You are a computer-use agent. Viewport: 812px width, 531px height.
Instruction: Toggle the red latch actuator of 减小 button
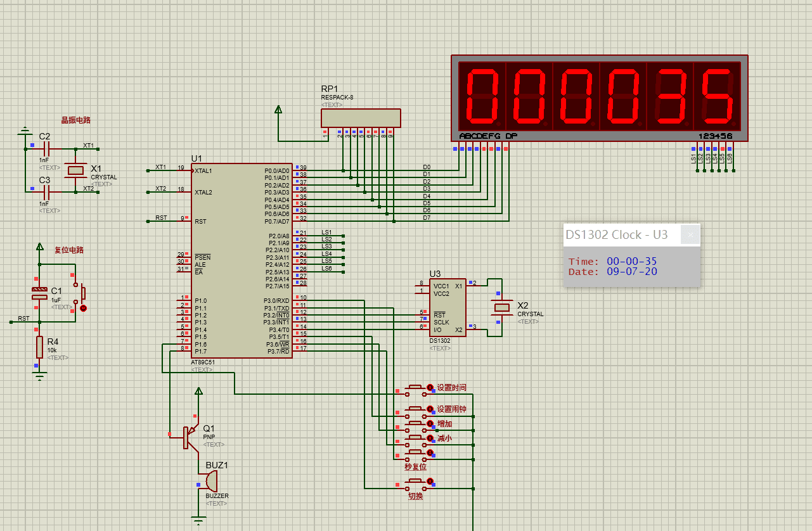click(x=430, y=438)
